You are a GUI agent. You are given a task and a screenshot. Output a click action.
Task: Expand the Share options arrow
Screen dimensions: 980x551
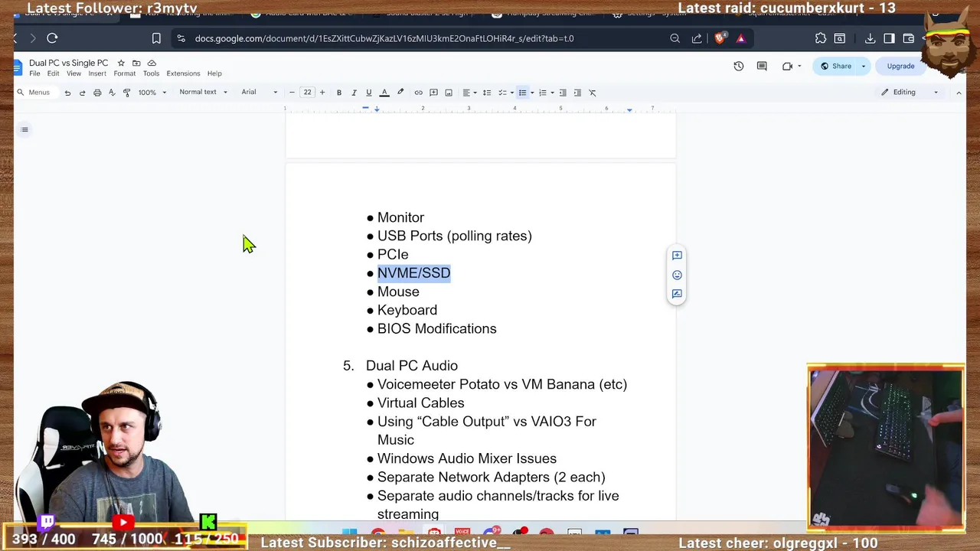tap(864, 66)
